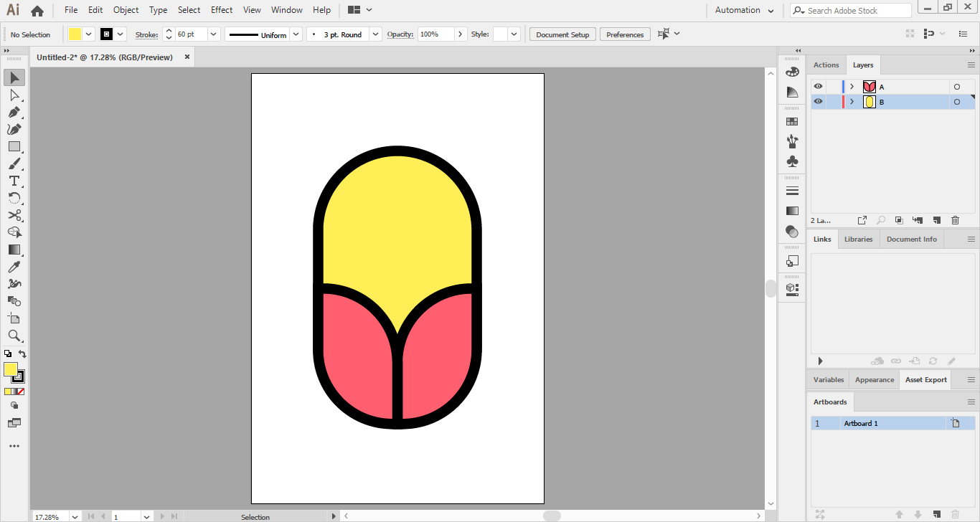The width and height of the screenshot is (980, 522).
Task: Select the Curvature tool
Action: coord(14,129)
